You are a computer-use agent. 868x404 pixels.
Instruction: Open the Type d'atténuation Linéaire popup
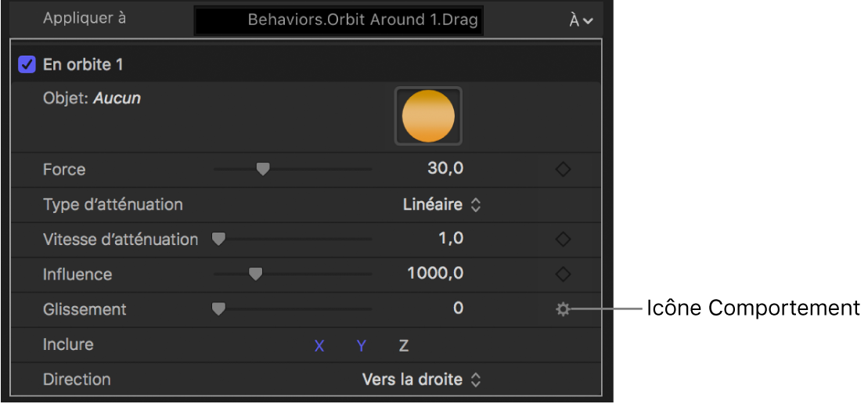pos(441,205)
